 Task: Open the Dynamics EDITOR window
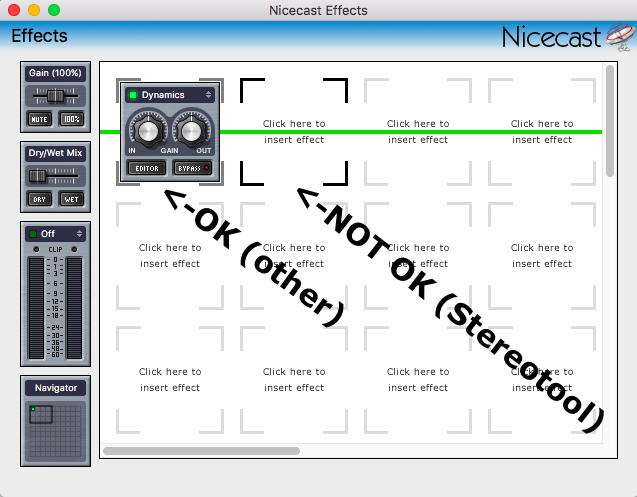point(147,168)
